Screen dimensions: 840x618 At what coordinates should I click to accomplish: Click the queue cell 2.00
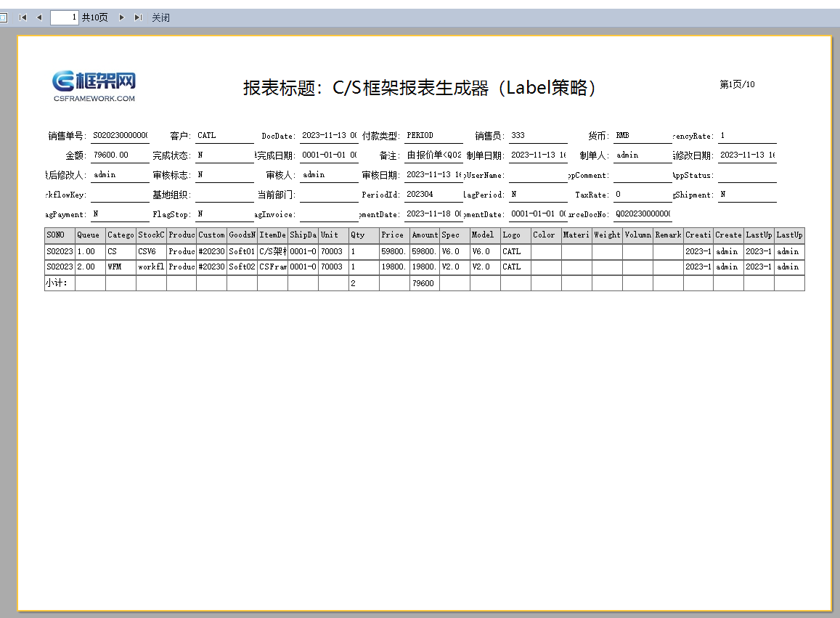[x=90, y=267]
